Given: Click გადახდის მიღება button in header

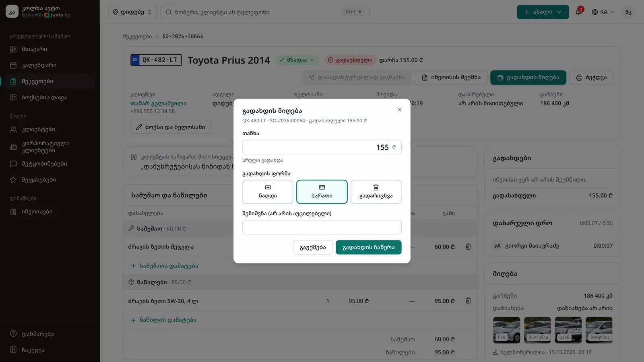Looking at the screenshot, I should click(528, 78).
